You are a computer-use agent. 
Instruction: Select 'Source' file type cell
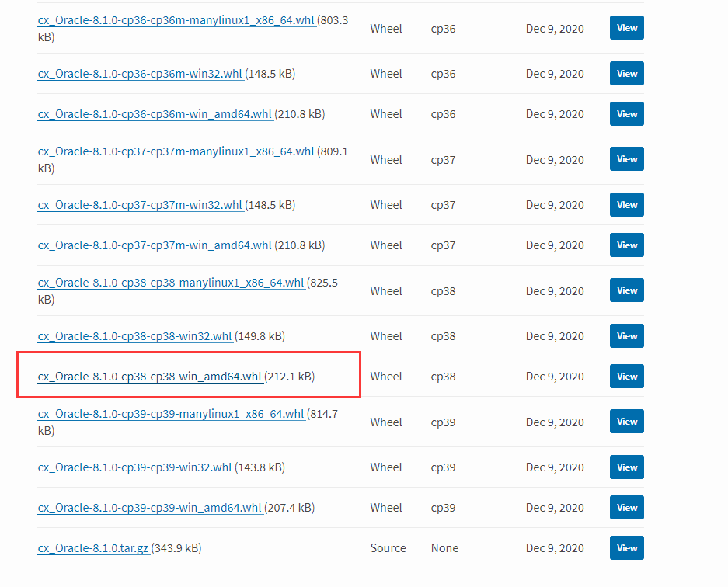388,548
